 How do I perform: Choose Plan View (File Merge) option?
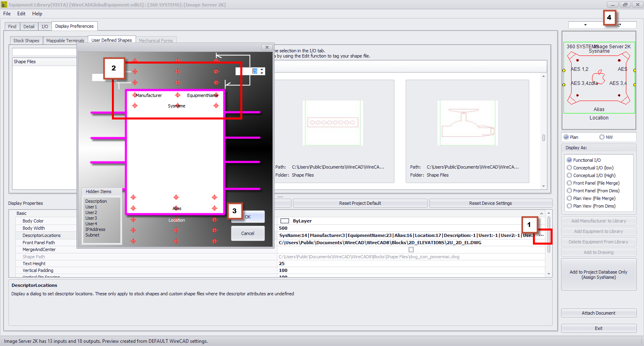pyautogui.click(x=569, y=198)
